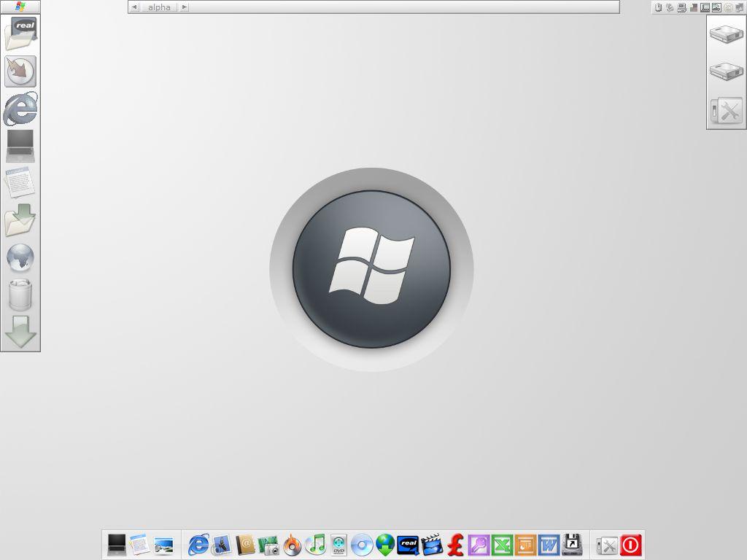This screenshot has height=560, width=747.
Task: Launch the flaming disc burner icon in dock
Action: pyautogui.click(x=292, y=545)
